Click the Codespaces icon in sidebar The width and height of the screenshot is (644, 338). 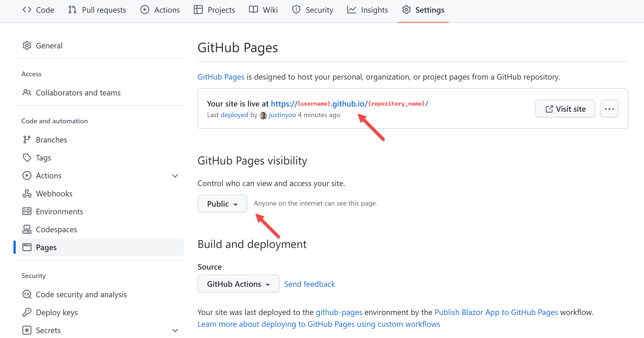[27, 229]
